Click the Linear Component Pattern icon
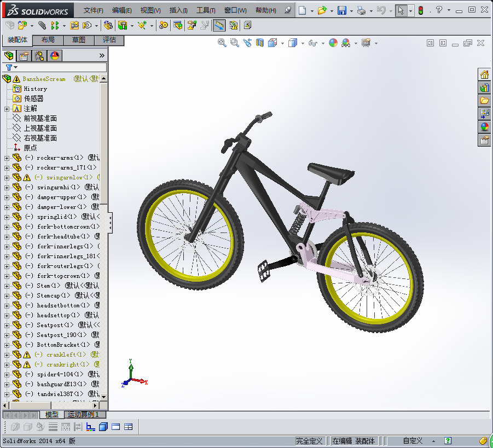 point(55,25)
